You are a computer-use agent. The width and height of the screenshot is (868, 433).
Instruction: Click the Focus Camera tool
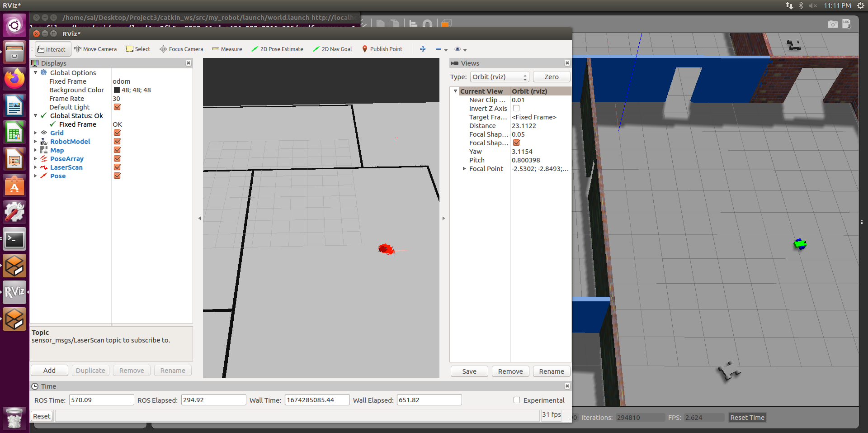pyautogui.click(x=181, y=49)
